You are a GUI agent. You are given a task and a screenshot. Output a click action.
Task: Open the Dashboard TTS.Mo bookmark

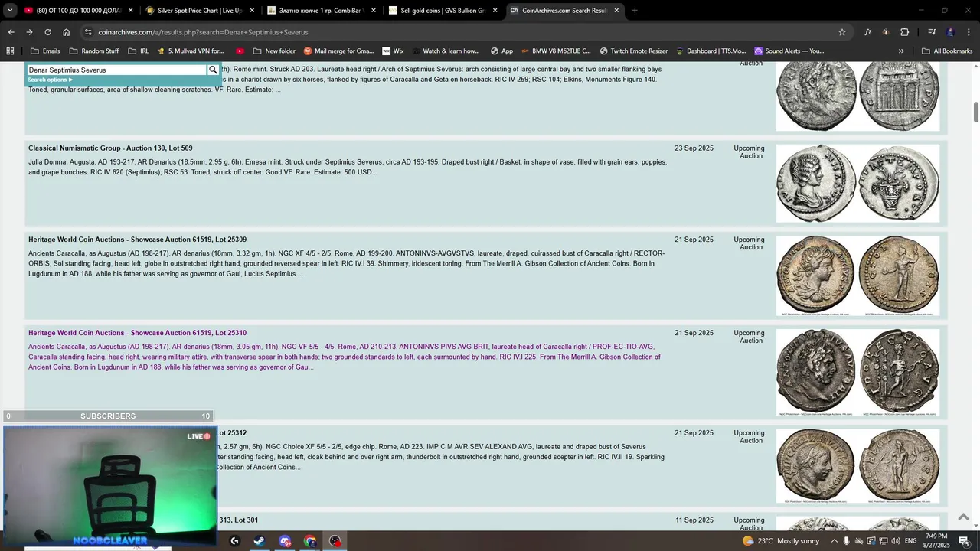[710, 51]
